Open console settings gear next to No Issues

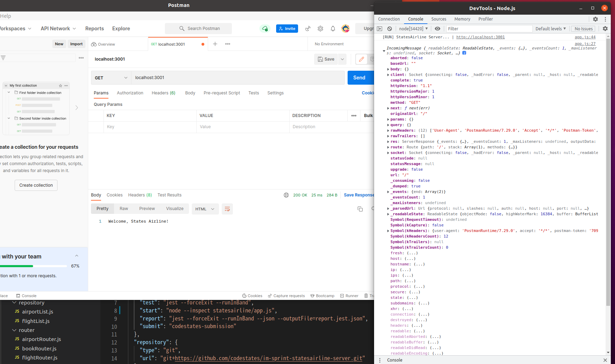605,29
